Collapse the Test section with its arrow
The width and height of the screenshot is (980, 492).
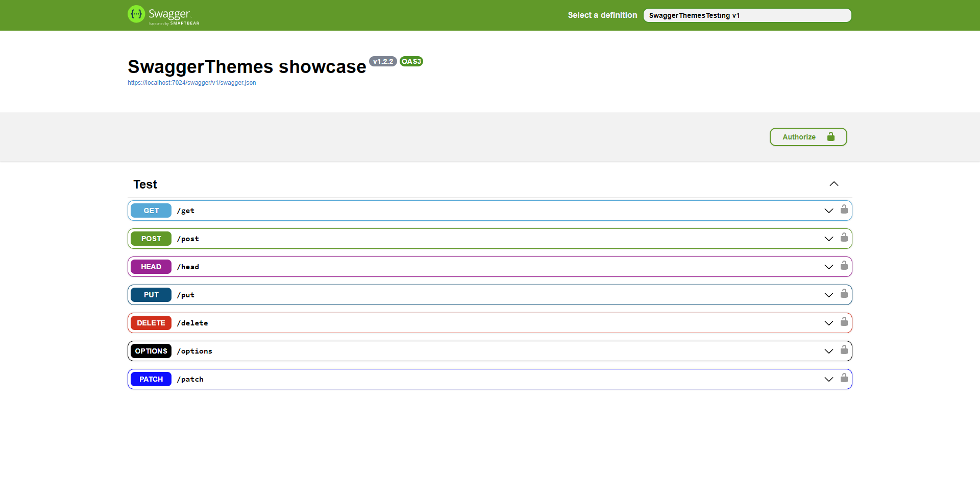[x=834, y=184]
